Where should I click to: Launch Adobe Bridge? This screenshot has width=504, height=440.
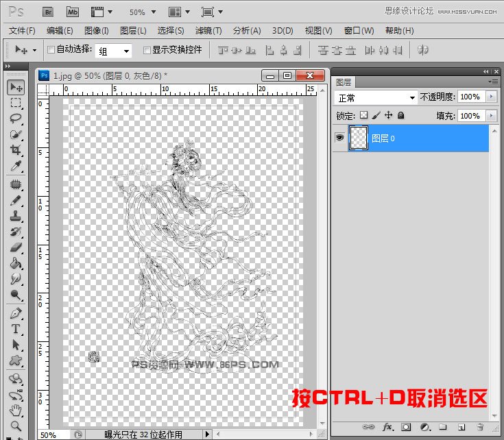click(48, 12)
